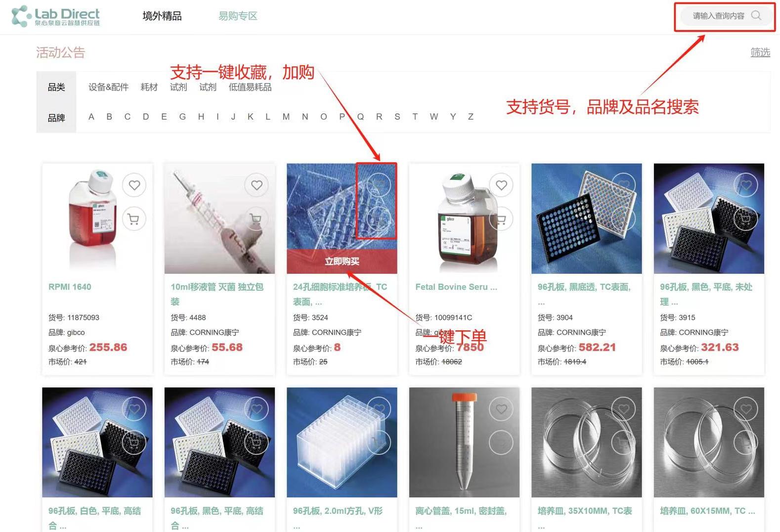Filter brands by letter G

182,117
